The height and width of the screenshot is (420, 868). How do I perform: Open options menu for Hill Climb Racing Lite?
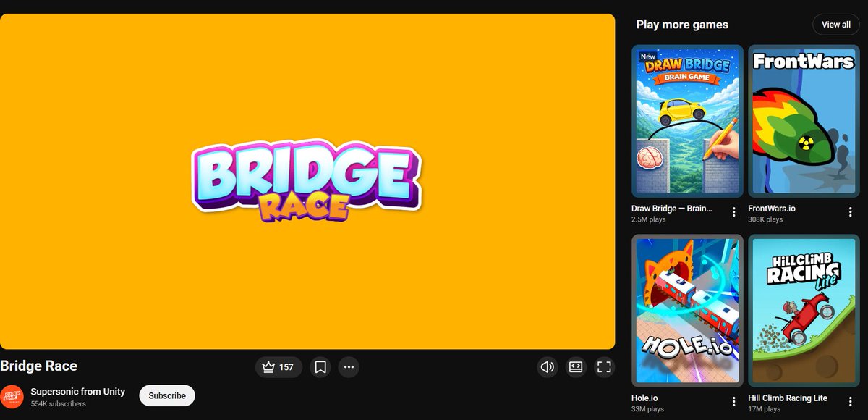point(850,402)
